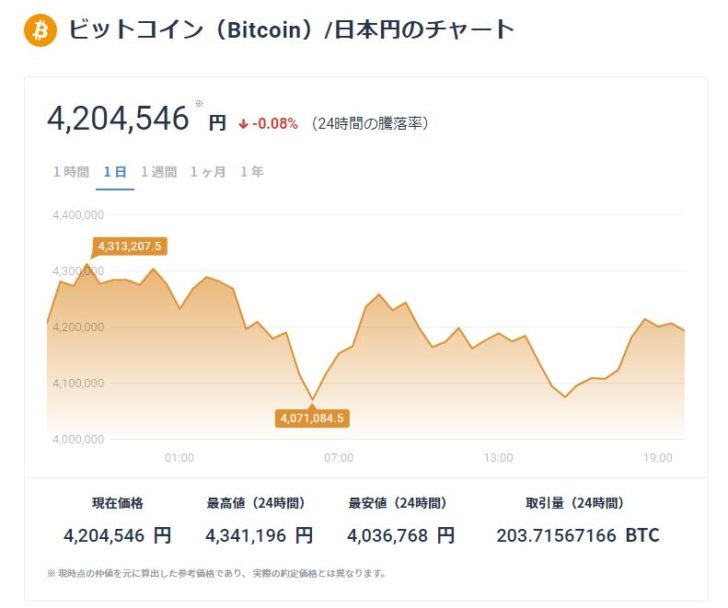Click the -0.08% change rate text

[x=275, y=124]
